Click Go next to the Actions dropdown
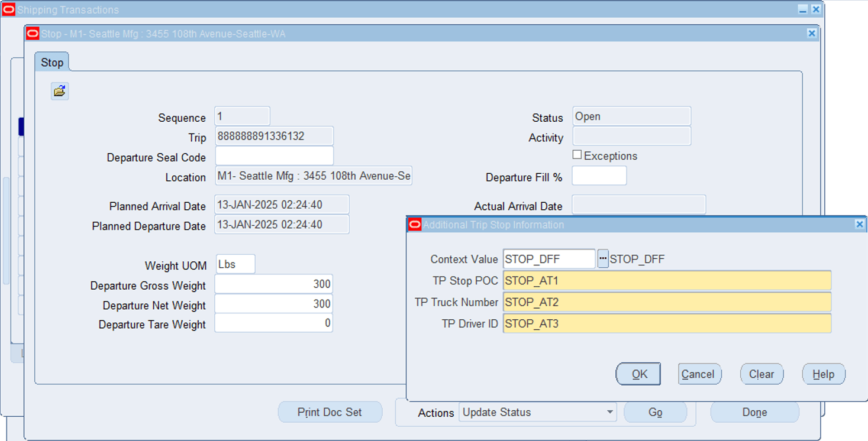Screen dimensions: 868x441 (655, 412)
